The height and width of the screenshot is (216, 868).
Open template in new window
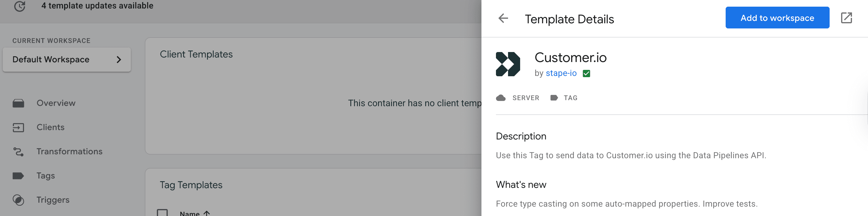(847, 18)
